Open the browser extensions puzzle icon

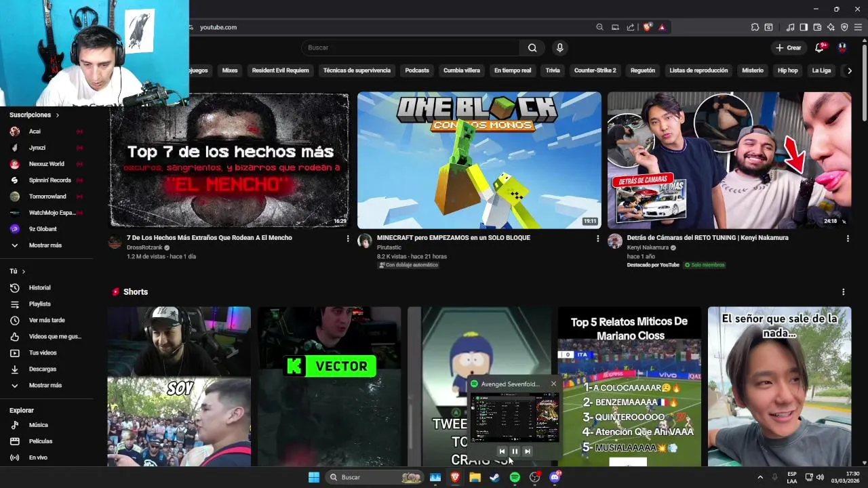755,27
